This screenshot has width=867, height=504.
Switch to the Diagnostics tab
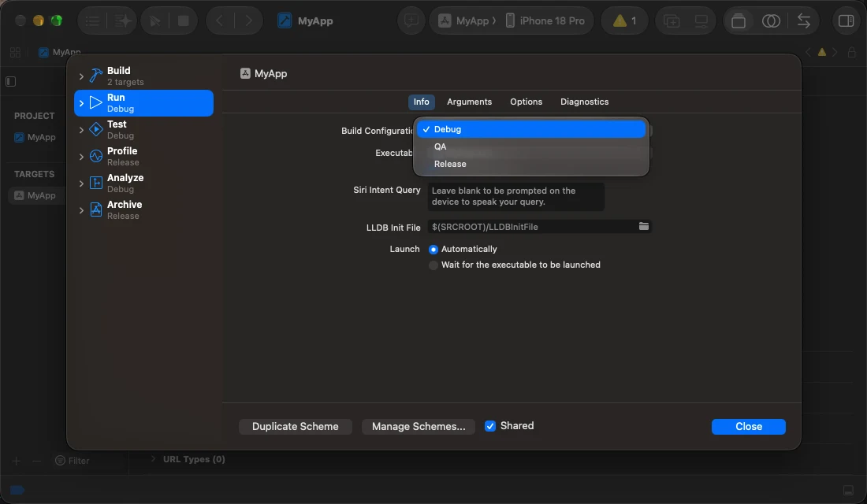[585, 102]
